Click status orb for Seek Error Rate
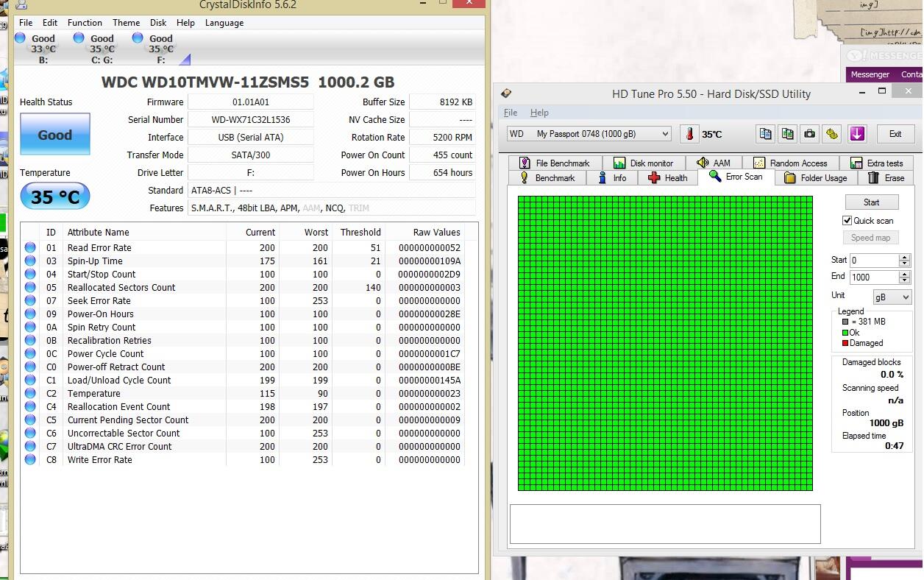924x580 pixels. 30,301
